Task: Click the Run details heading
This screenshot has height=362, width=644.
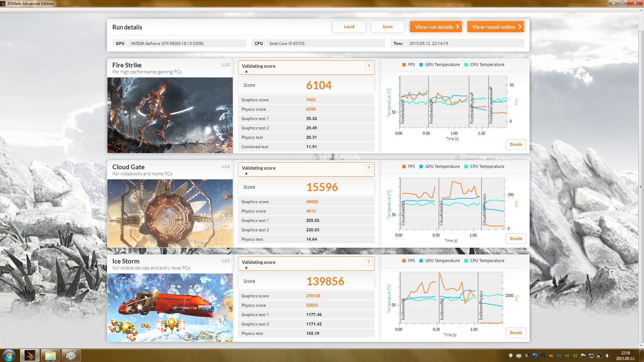Action: pyautogui.click(x=127, y=27)
